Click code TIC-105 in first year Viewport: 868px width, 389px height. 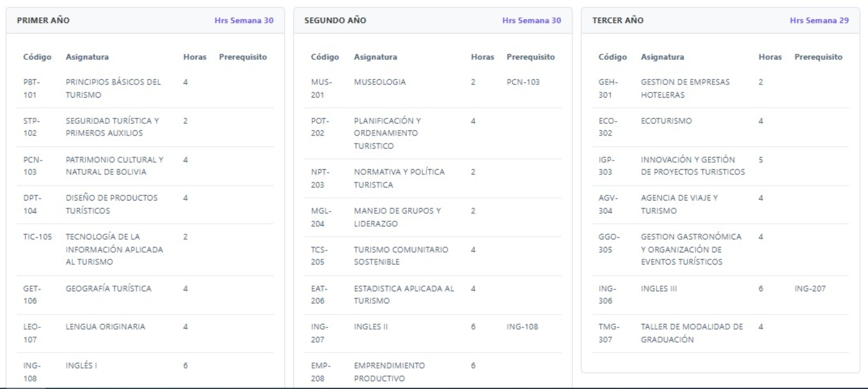tap(37, 237)
